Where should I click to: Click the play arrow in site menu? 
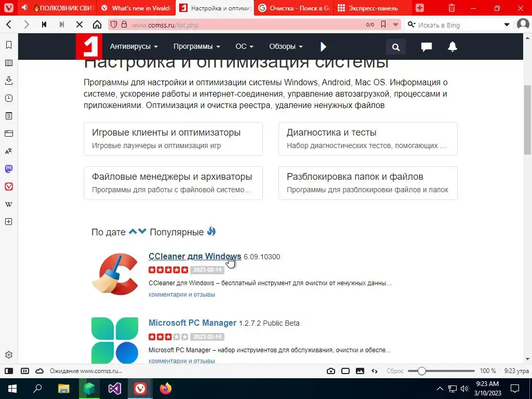point(323,47)
